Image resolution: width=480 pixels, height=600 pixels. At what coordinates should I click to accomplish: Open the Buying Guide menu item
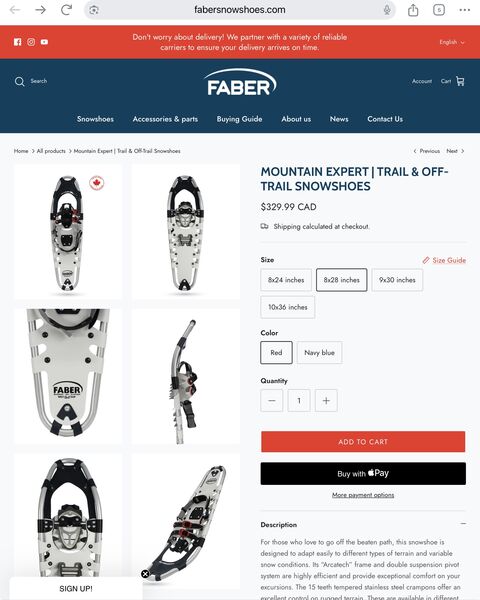(x=240, y=119)
